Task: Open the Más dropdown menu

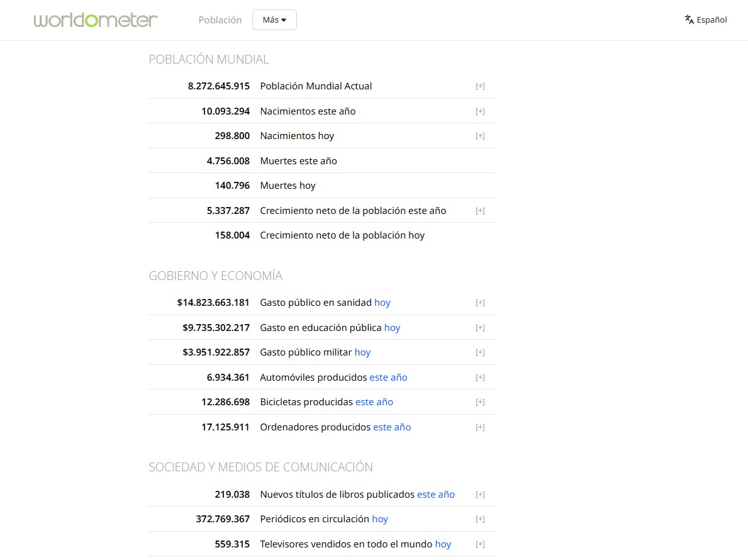Action: pyautogui.click(x=274, y=20)
